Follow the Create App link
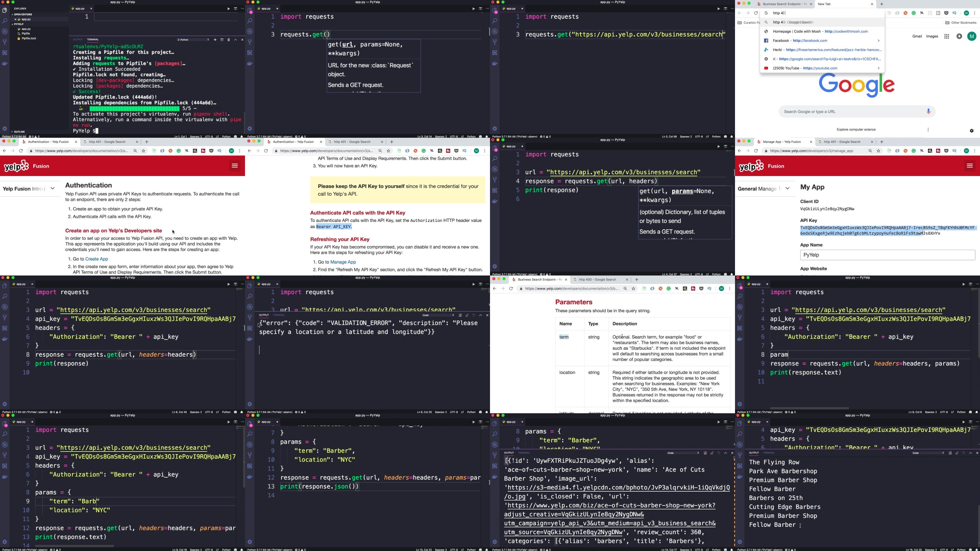The height and width of the screenshot is (551, 980). pyautogui.click(x=97, y=259)
